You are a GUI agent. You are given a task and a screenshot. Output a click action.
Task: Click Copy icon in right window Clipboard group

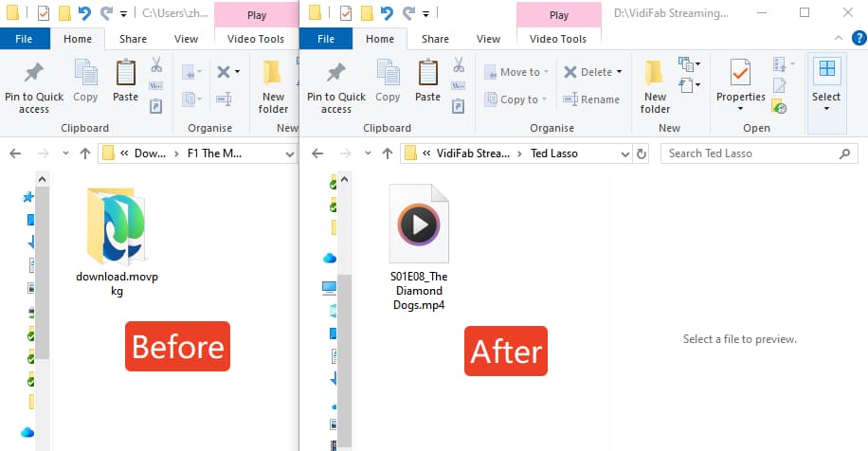[x=388, y=81]
